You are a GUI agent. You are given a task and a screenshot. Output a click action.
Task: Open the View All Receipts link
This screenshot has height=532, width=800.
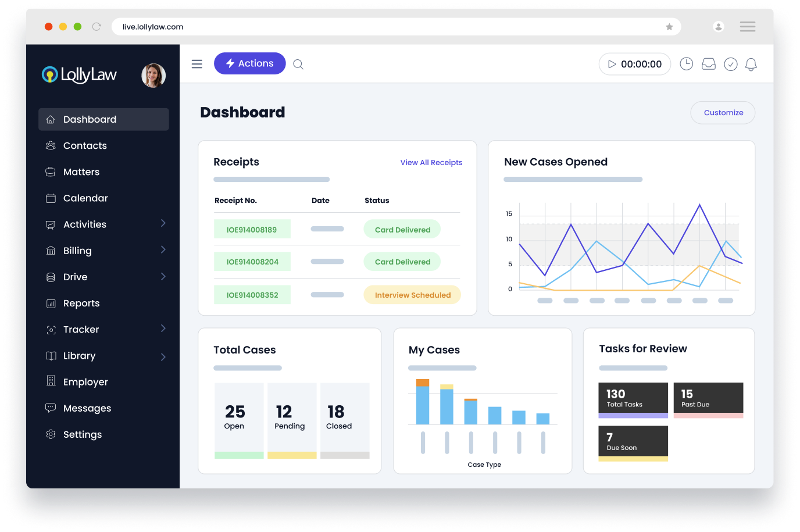click(x=431, y=163)
